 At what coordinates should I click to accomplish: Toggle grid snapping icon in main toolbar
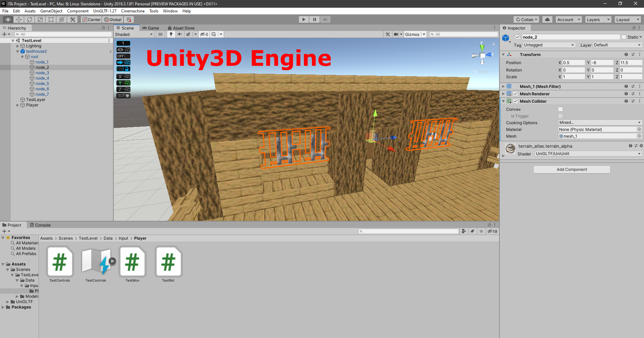pyautogui.click(x=129, y=19)
